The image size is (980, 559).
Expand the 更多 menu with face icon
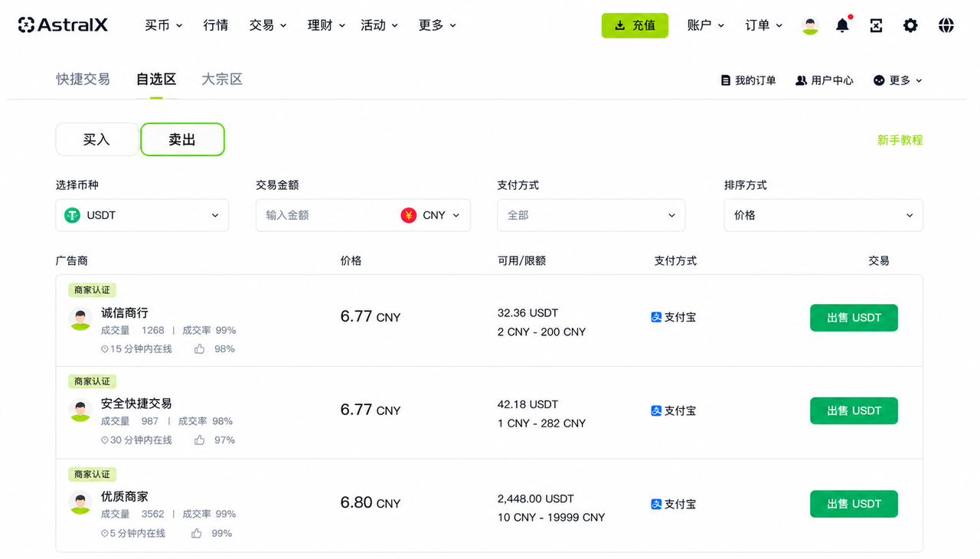point(898,80)
